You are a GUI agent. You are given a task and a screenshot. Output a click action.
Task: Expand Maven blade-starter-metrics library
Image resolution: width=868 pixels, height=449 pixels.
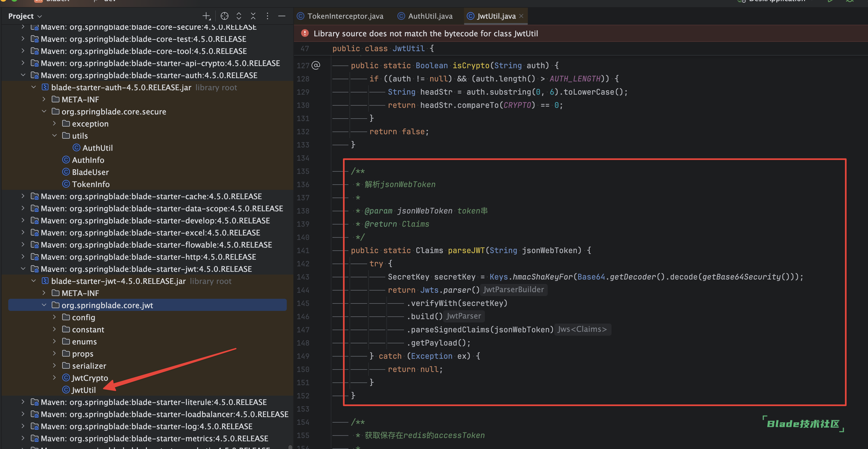pos(23,438)
